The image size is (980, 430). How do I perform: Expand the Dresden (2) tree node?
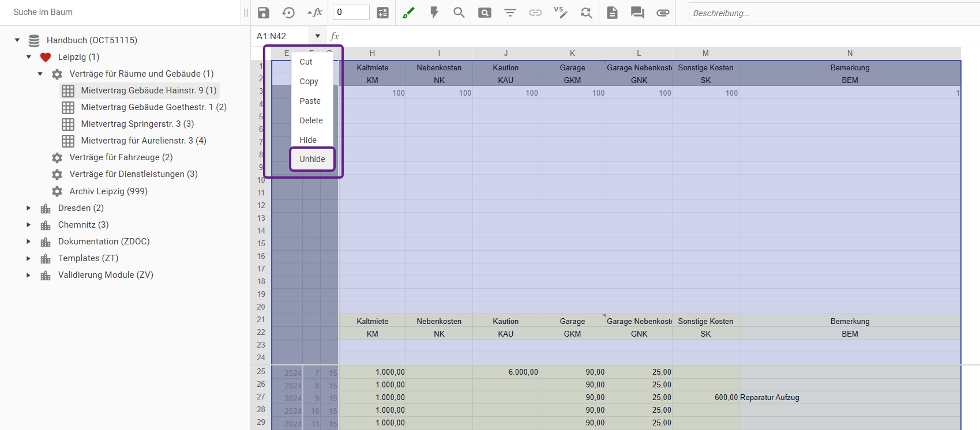pyautogui.click(x=28, y=208)
